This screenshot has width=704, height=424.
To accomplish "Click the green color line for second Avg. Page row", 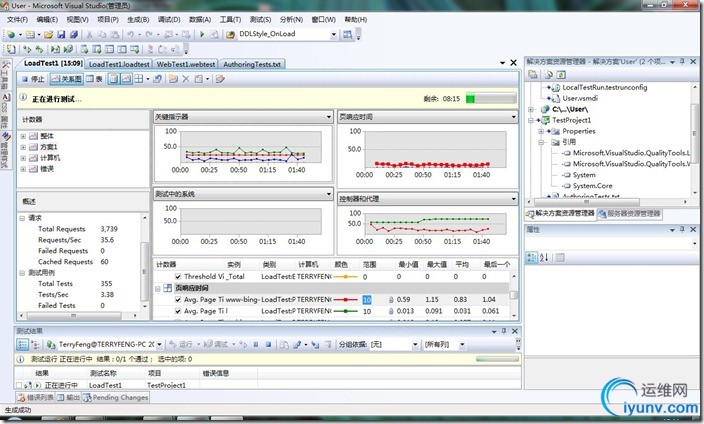I will pyautogui.click(x=345, y=311).
